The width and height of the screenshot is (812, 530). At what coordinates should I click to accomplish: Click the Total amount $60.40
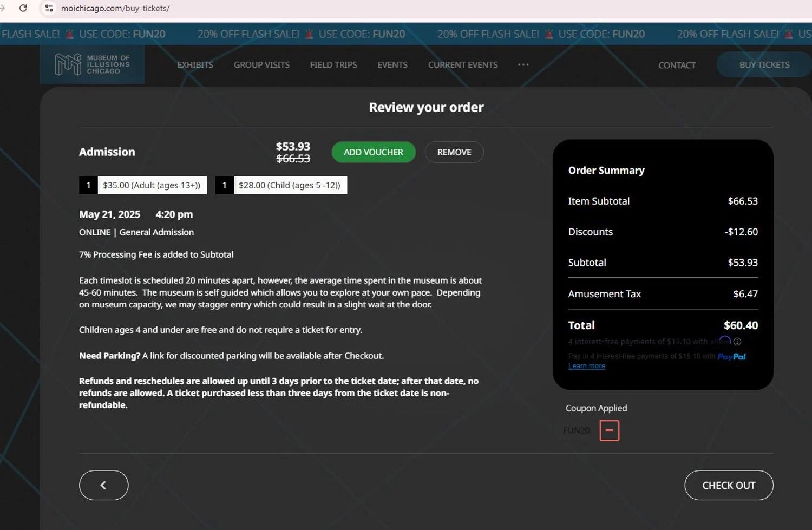click(x=741, y=325)
